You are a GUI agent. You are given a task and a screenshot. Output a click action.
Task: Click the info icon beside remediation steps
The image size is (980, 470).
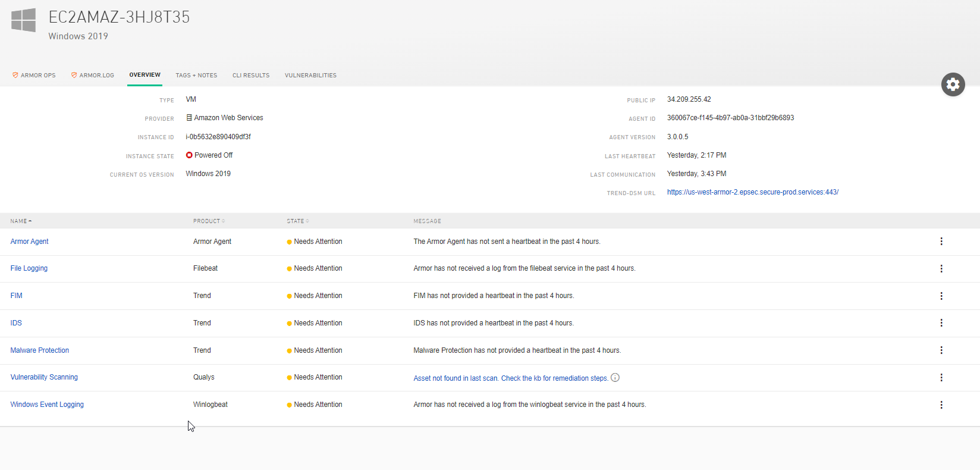tap(615, 378)
